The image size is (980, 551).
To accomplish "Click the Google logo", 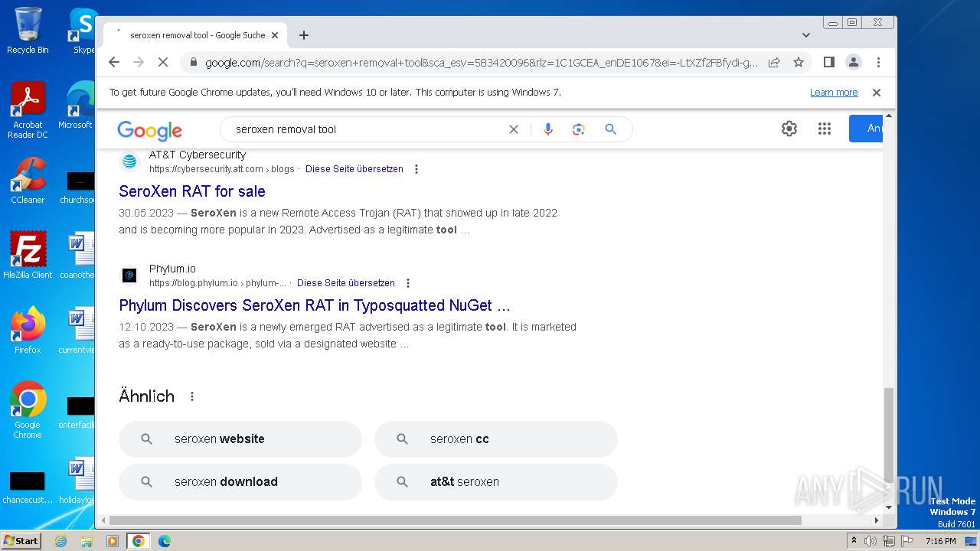I will pyautogui.click(x=149, y=130).
